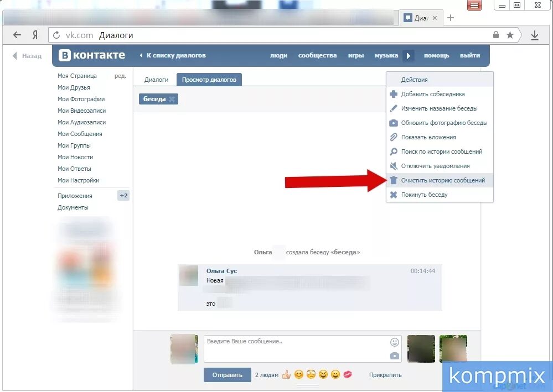This screenshot has width=553, height=392.
Task: Click выйти to log out
Action: 470,55
